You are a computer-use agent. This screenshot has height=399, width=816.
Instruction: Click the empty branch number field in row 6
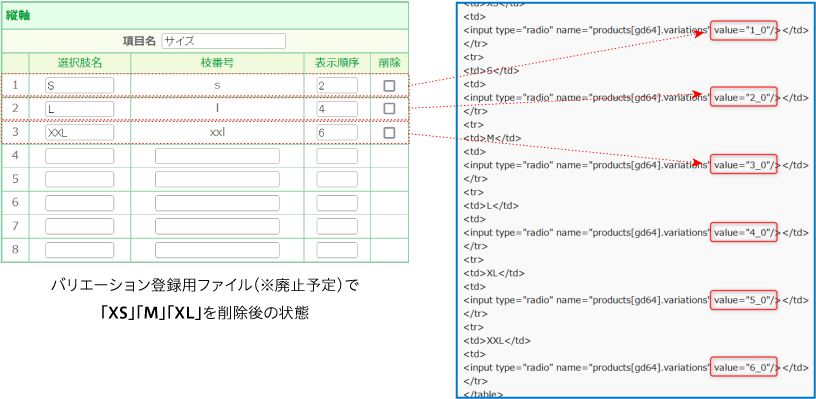point(217,203)
